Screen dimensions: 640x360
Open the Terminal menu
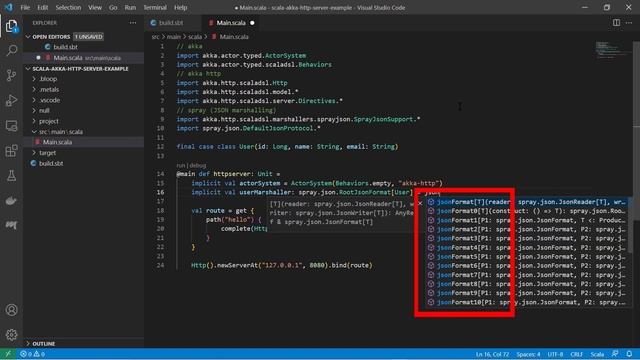click(x=155, y=7)
